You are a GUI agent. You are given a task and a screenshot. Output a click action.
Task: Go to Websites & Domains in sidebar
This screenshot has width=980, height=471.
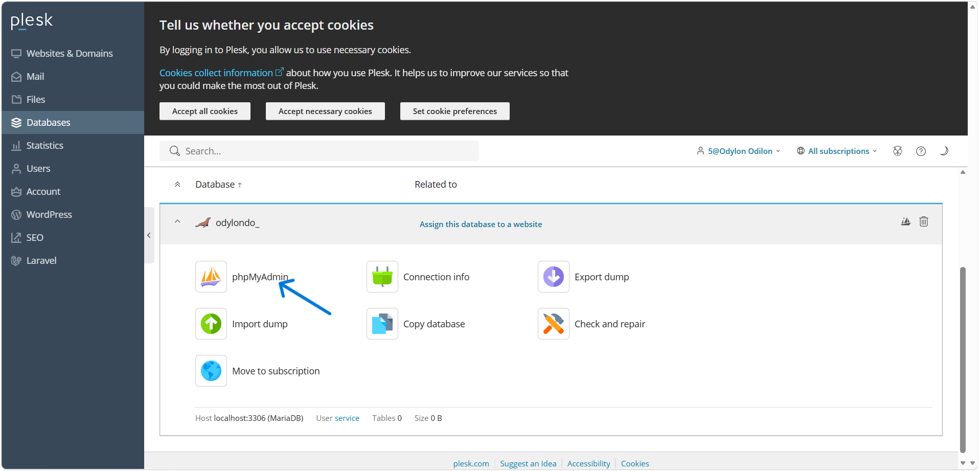click(70, 53)
